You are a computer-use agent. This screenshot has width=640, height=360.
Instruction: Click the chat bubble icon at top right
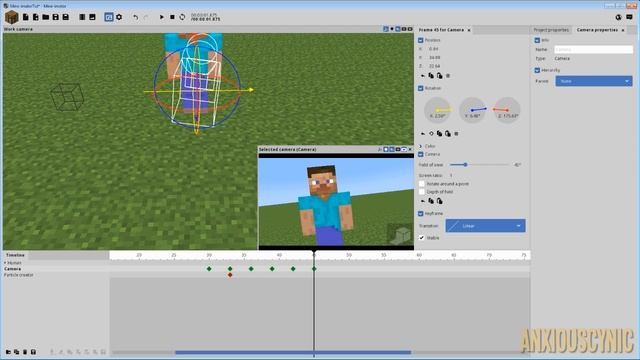[629, 17]
